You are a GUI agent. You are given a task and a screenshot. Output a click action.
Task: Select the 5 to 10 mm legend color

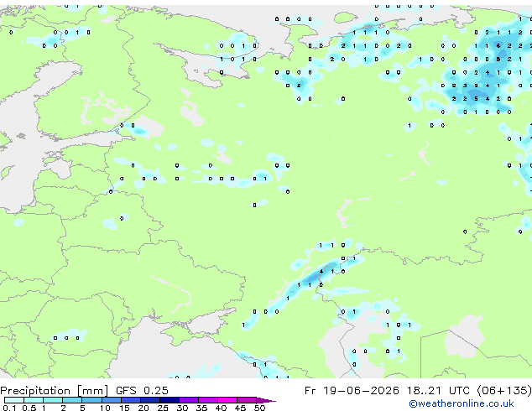pyautogui.click(x=91, y=400)
